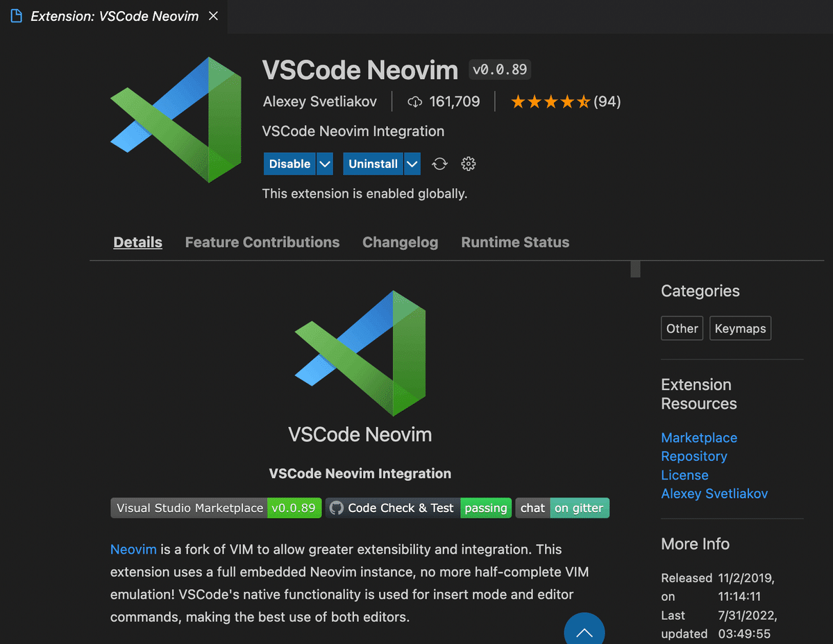Image resolution: width=833 pixels, height=644 pixels.
Task: Click the install count download cloud icon
Action: (x=415, y=102)
